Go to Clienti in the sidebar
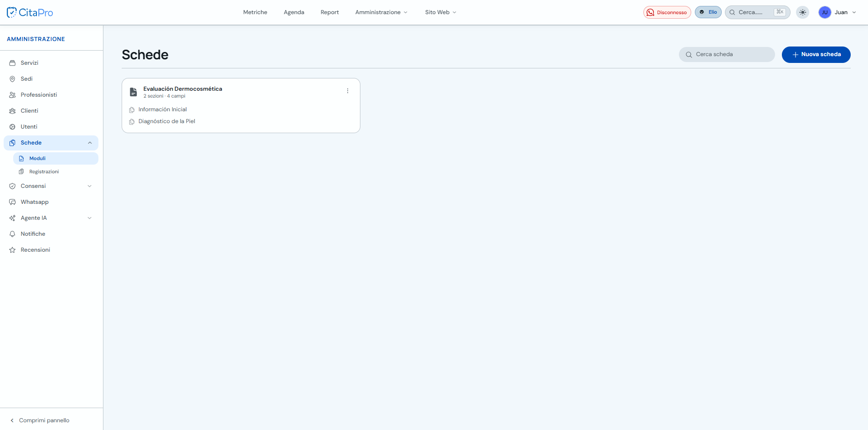The image size is (868, 430). point(51,111)
